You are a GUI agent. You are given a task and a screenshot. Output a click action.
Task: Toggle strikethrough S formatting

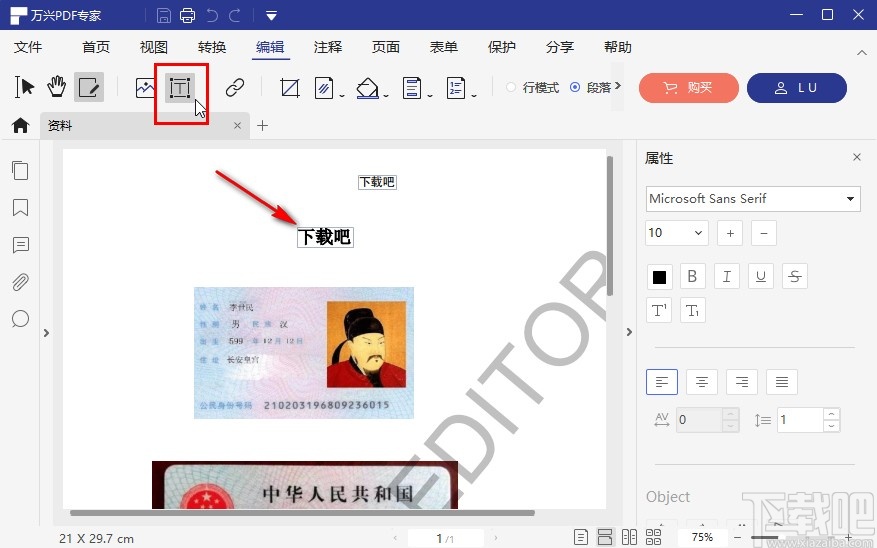click(795, 276)
